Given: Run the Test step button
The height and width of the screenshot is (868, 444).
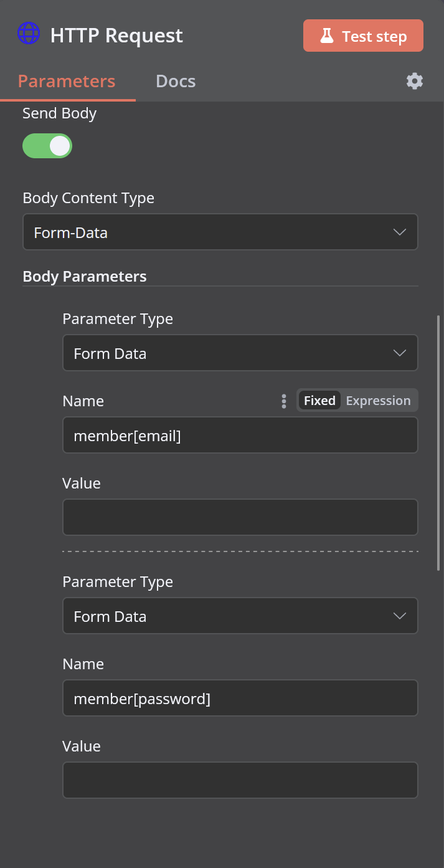Looking at the screenshot, I should click(363, 36).
